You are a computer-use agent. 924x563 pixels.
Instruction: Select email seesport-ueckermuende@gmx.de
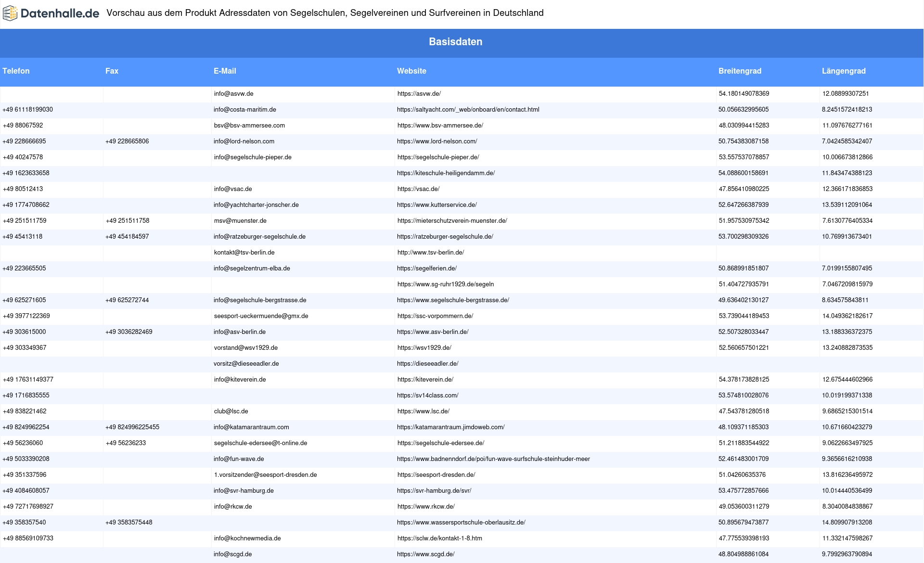(x=261, y=316)
